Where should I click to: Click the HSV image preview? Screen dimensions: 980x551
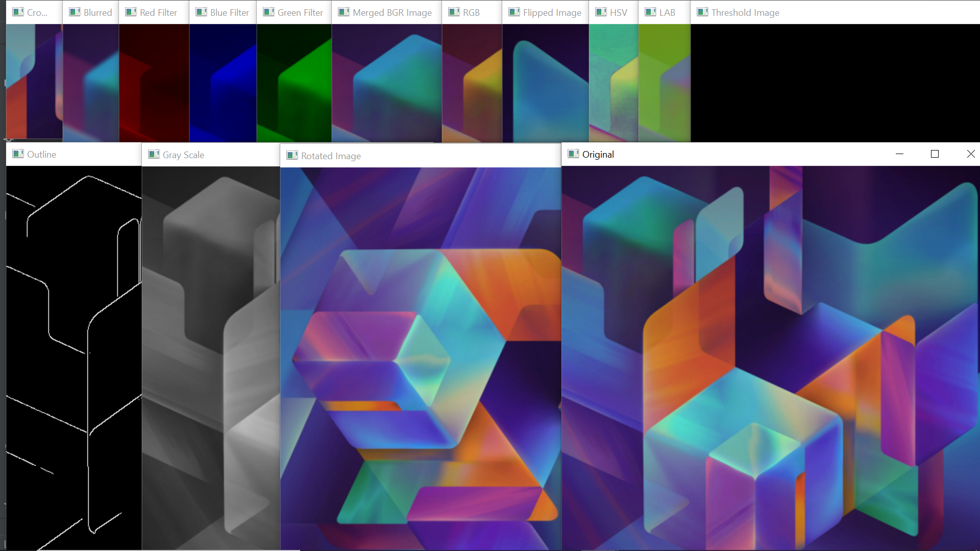pos(614,83)
